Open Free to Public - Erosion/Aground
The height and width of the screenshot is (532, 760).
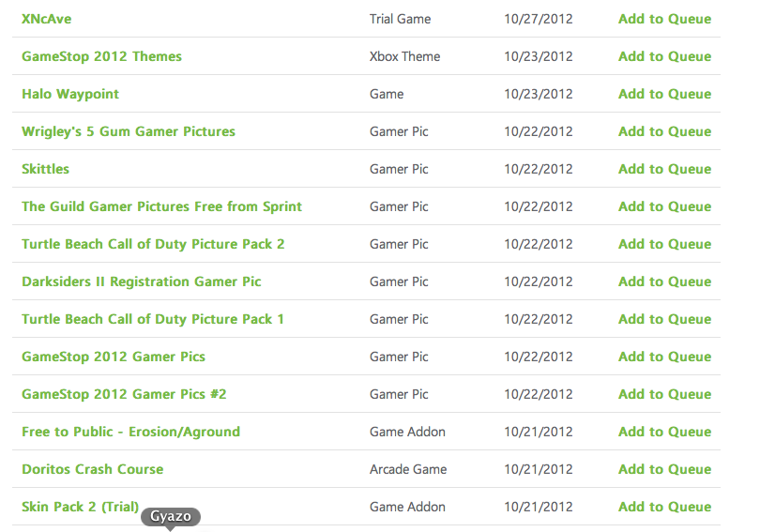point(130,432)
